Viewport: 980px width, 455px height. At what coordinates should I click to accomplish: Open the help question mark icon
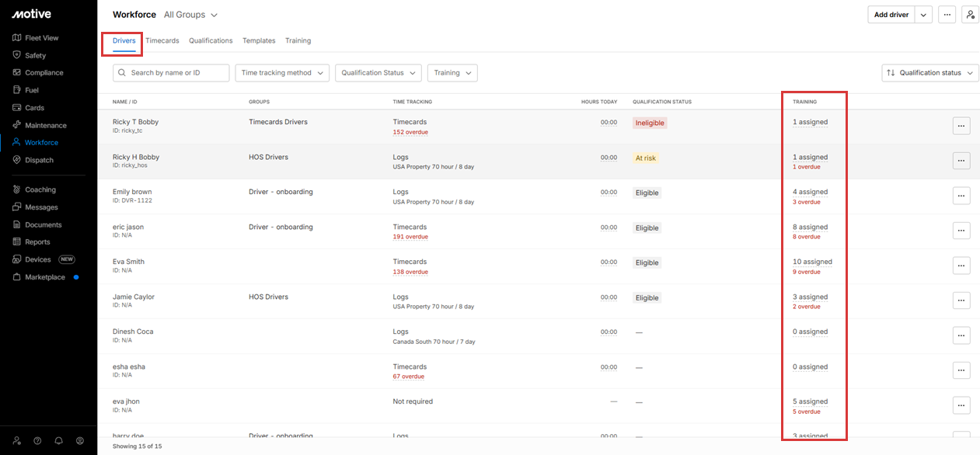tap(37, 440)
